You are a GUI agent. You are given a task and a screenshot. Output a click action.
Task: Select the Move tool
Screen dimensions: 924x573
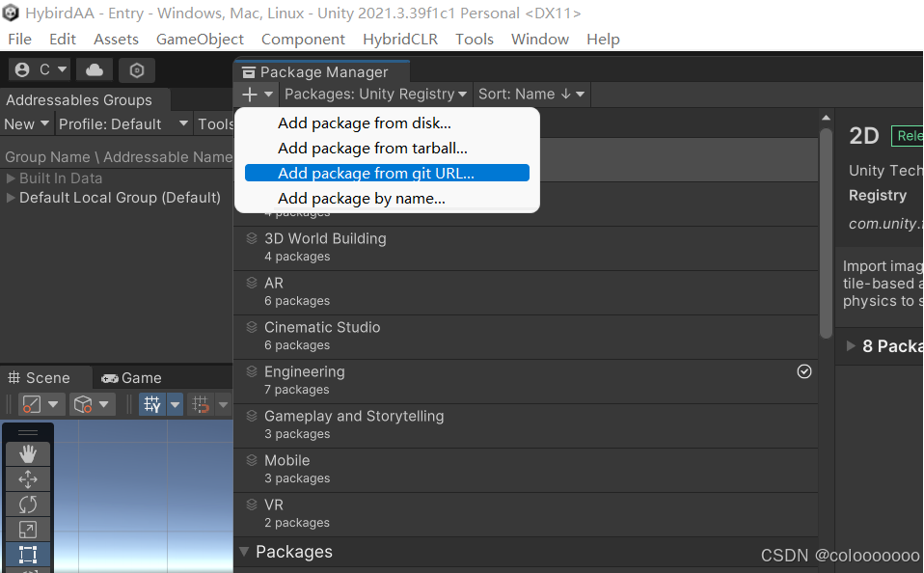click(28, 479)
